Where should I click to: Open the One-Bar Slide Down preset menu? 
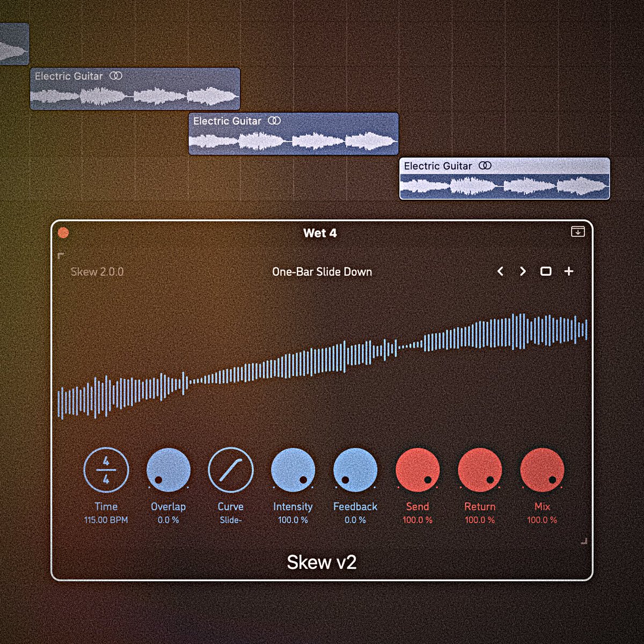pos(322,272)
